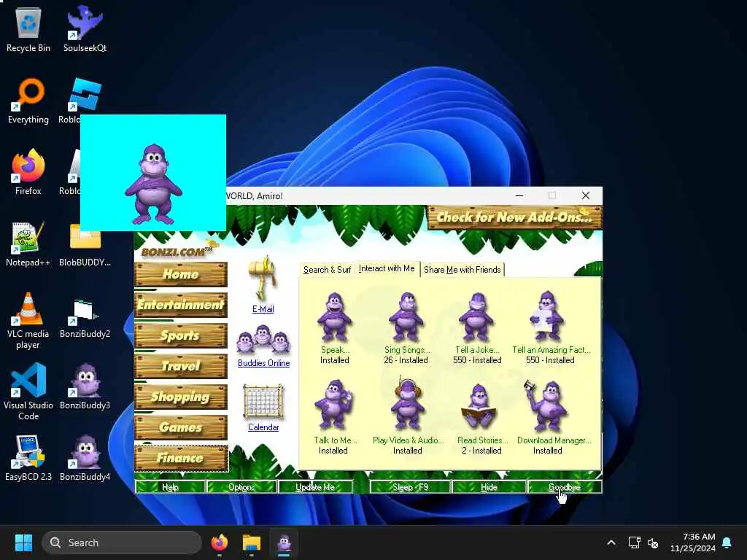Image resolution: width=747 pixels, height=560 pixels.
Task: Go to the Home wooden menu sign
Action: pyautogui.click(x=181, y=274)
